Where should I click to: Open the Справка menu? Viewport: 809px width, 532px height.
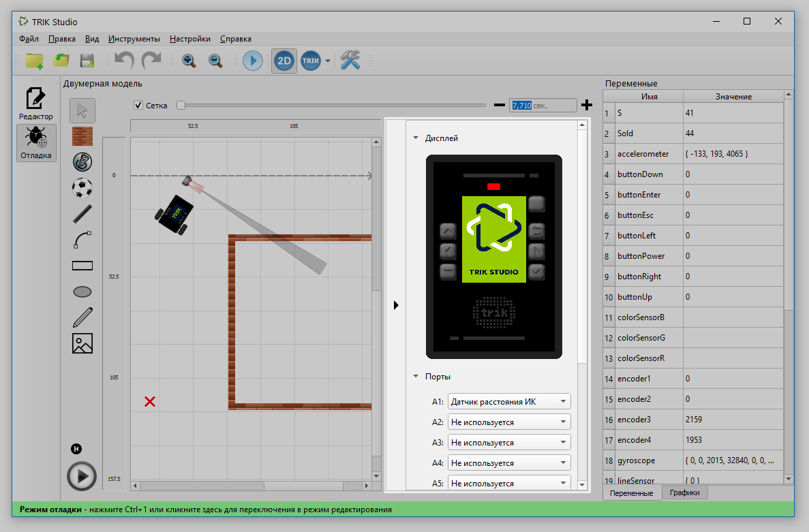click(x=236, y=39)
